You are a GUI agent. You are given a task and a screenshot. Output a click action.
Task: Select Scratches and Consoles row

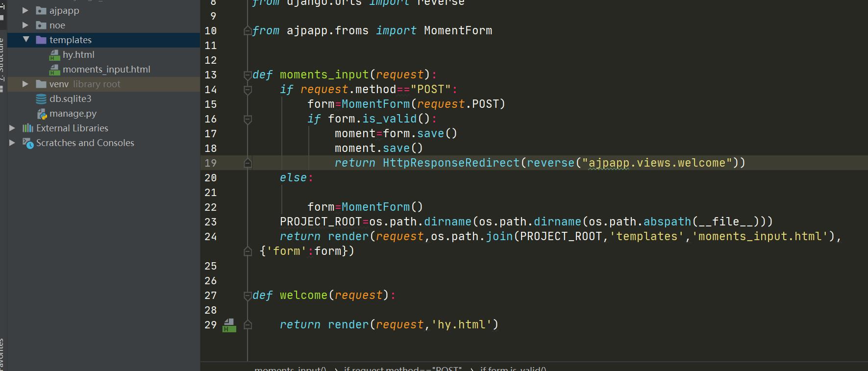click(x=103, y=143)
